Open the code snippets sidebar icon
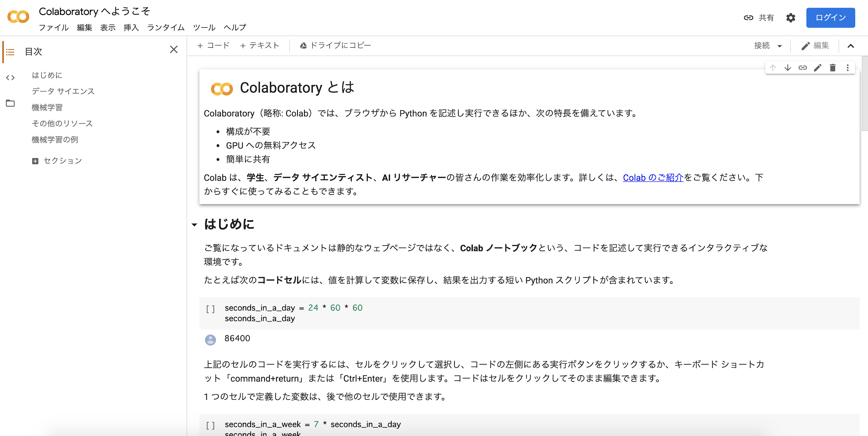The width and height of the screenshot is (868, 436). coord(10,78)
